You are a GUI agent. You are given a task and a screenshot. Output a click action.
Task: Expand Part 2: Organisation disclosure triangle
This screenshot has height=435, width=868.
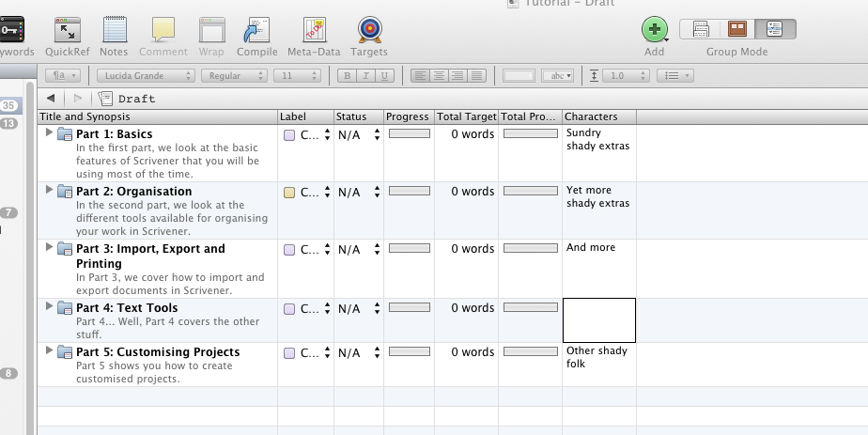point(49,190)
